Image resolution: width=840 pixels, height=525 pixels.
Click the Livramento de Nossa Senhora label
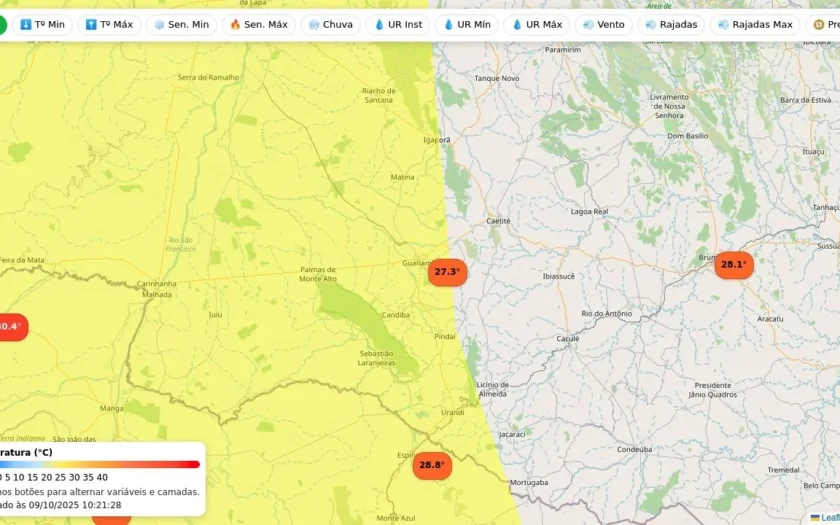tap(669, 106)
